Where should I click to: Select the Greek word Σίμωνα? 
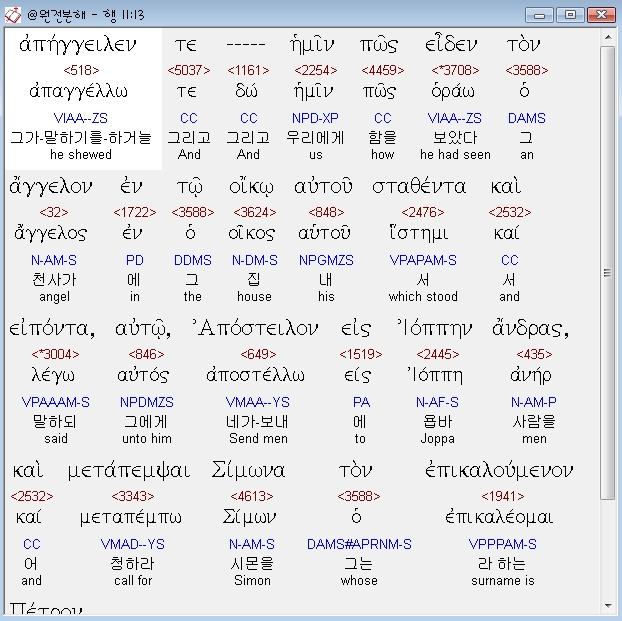click(248, 471)
